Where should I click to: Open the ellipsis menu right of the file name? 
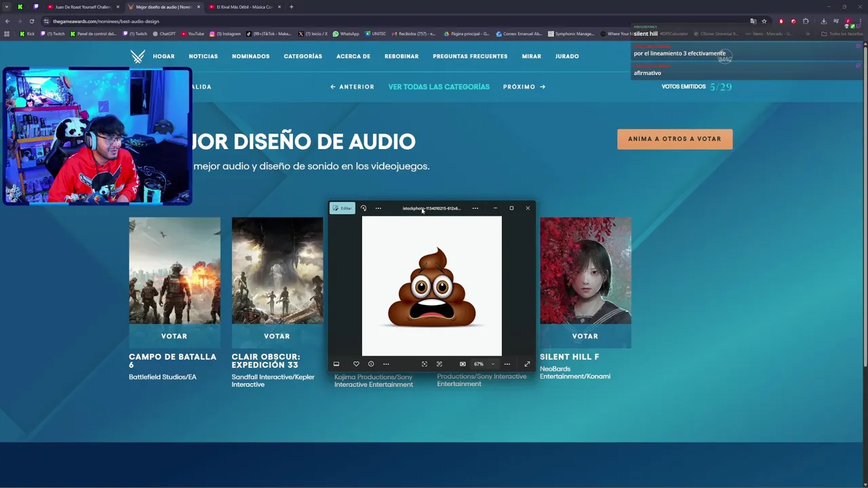click(475, 208)
